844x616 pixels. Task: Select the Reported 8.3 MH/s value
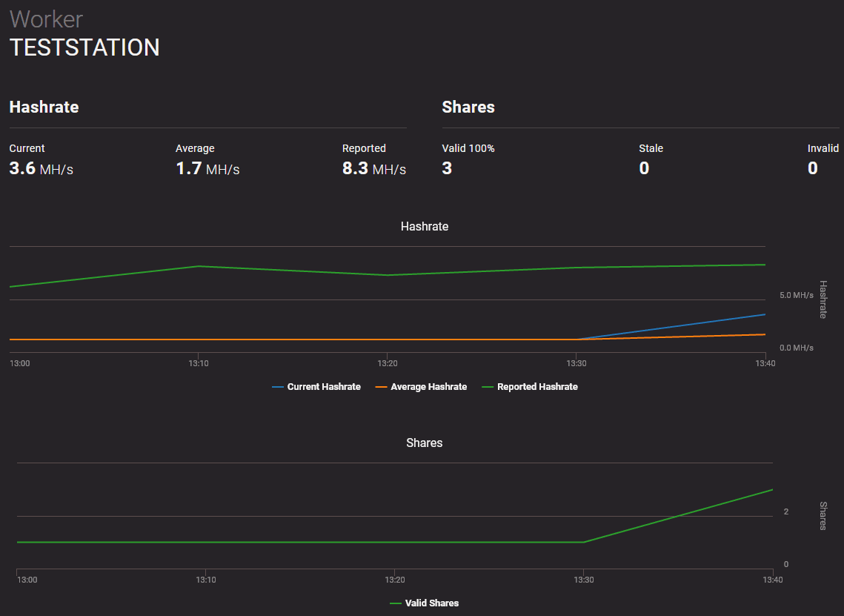374,168
